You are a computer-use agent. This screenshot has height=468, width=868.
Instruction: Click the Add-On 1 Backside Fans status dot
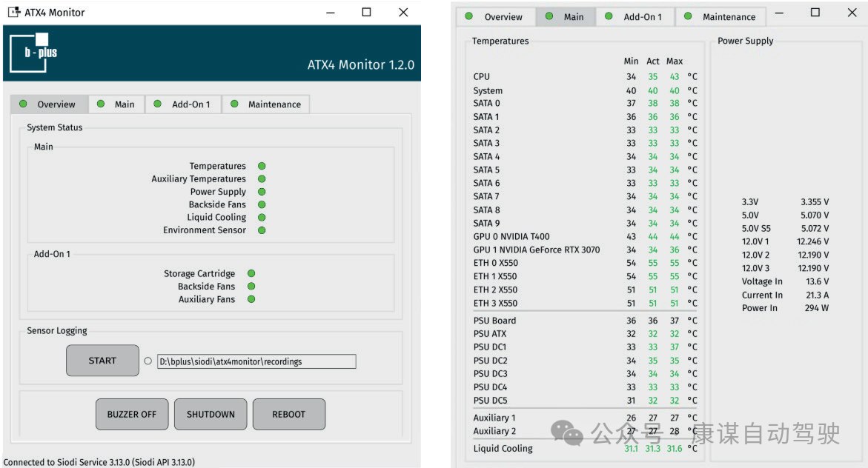point(251,286)
